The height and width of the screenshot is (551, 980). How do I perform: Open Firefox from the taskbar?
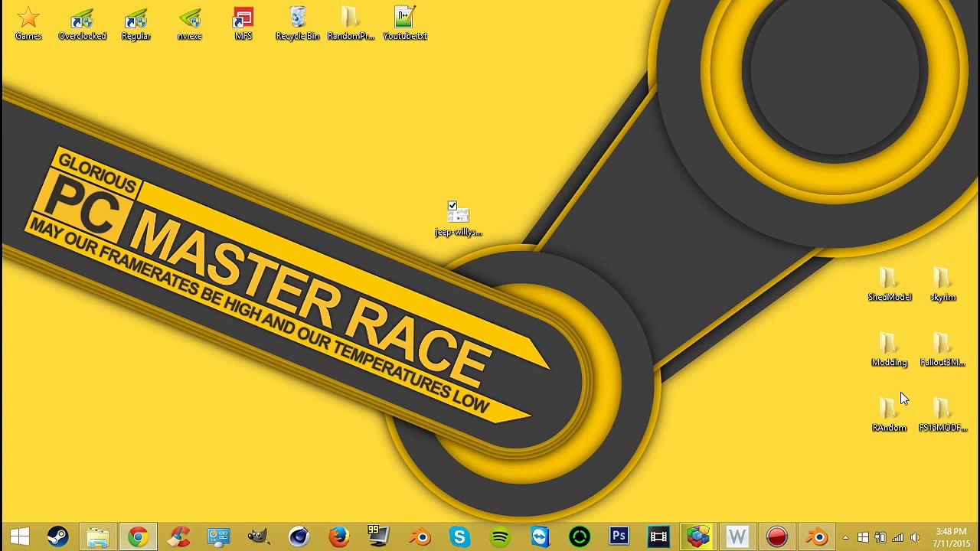tap(338, 536)
